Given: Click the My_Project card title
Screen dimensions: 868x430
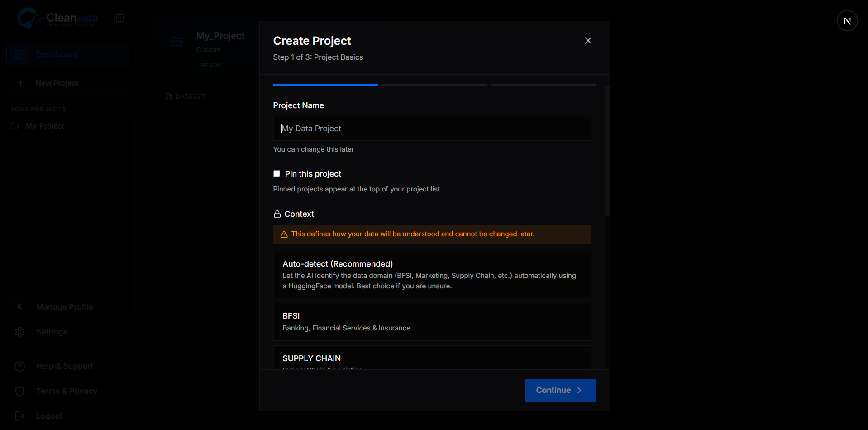Looking at the screenshot, I should (x=220, y=36).
